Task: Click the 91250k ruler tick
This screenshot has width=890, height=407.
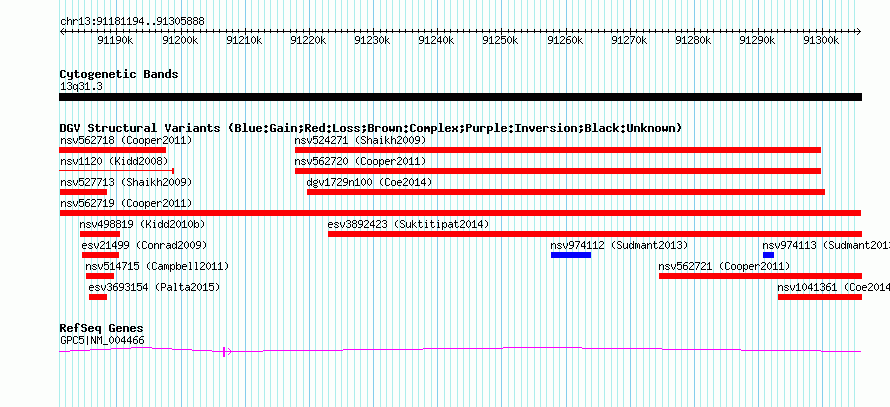Action: (x=501, y=40)
